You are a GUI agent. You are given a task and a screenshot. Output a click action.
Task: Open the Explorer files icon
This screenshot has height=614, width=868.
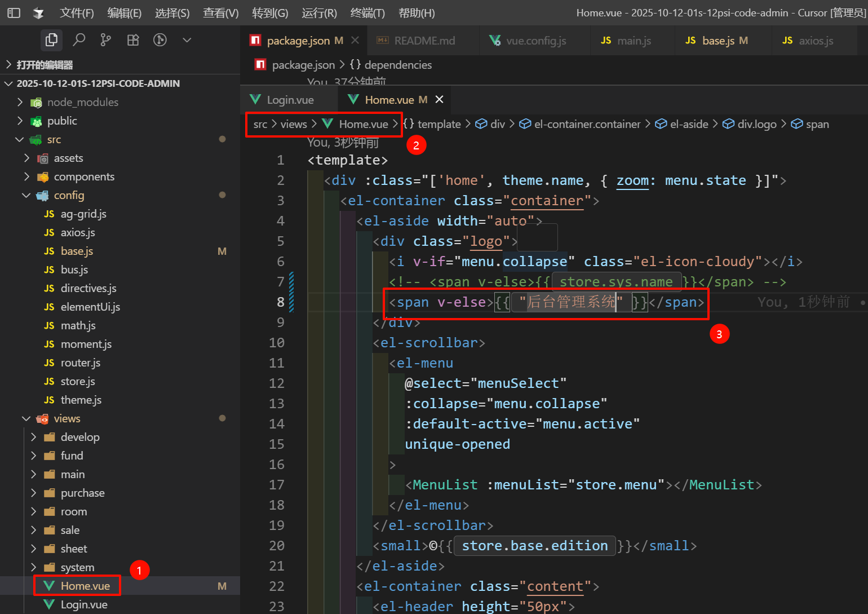click(51, 39)
